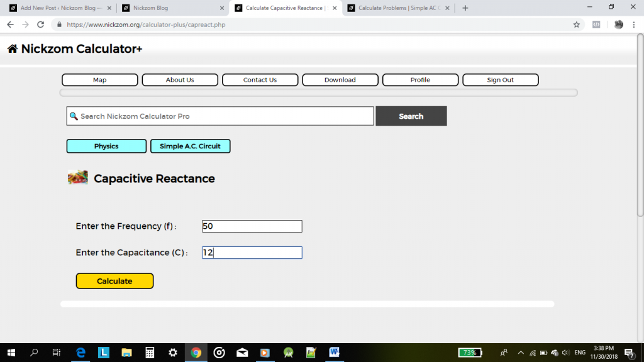The image size is (644, 362).
Task: Open the Notepad++ taskbar icon
Action: point(311,353)
